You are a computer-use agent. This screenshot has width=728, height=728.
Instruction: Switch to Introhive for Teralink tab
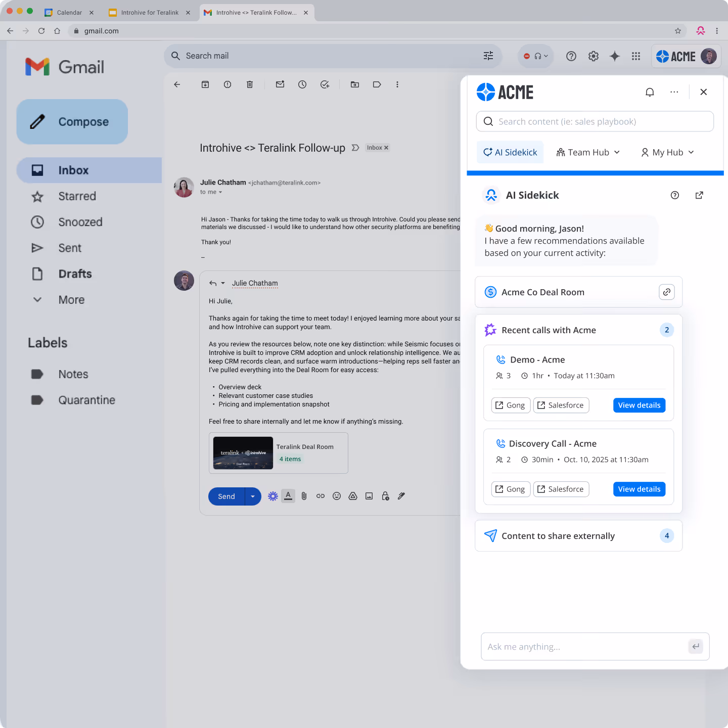tap(150, 13)
